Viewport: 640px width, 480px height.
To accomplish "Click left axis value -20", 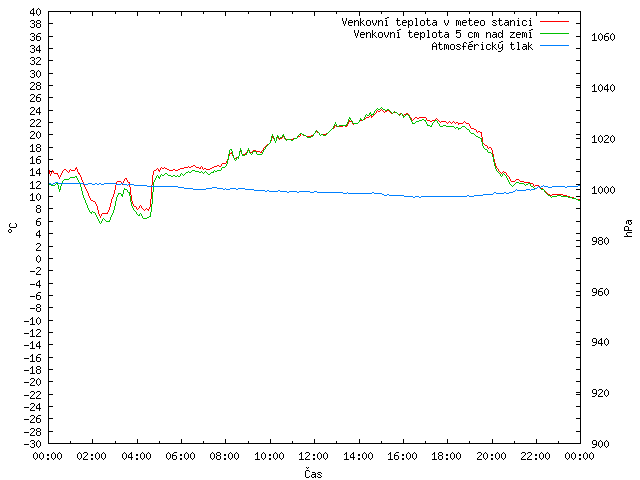I will click(33, 382).
